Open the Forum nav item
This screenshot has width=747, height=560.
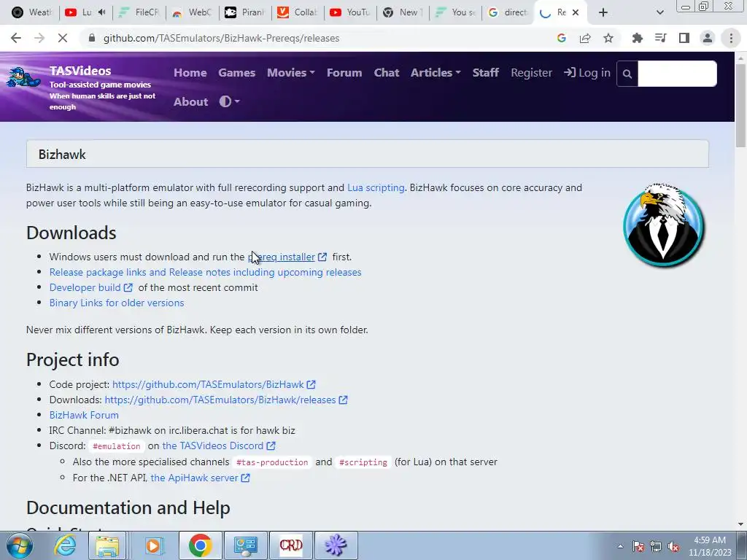[x=344, y=73]
